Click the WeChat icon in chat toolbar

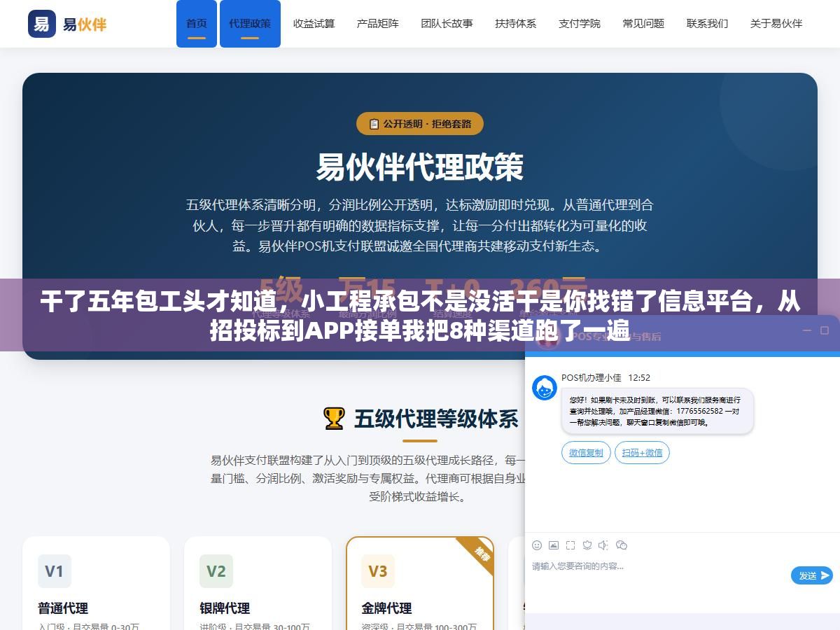click(x=622, y=545)
